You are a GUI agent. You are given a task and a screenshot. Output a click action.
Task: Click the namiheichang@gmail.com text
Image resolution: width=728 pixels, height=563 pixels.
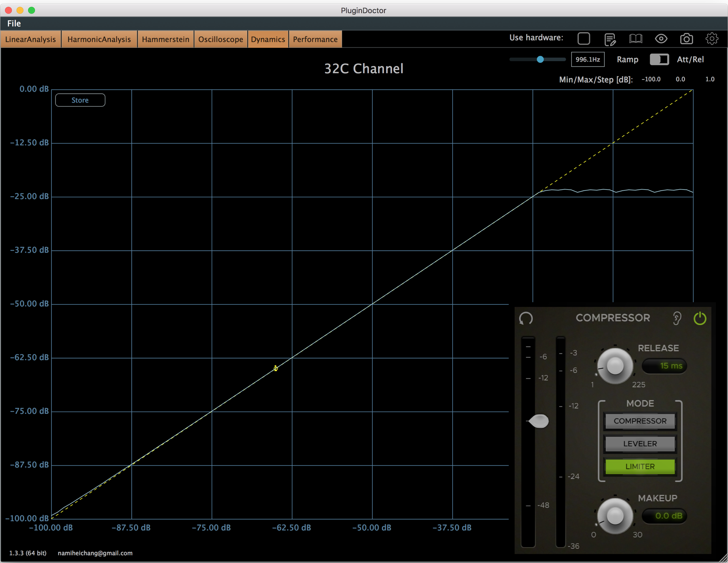coord(95,553)
